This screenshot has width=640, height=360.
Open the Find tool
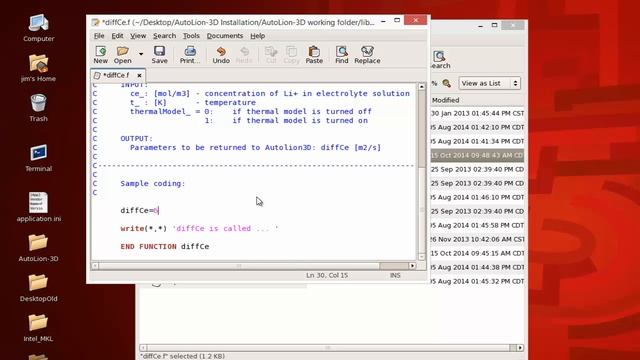click(x=342, y=55)
